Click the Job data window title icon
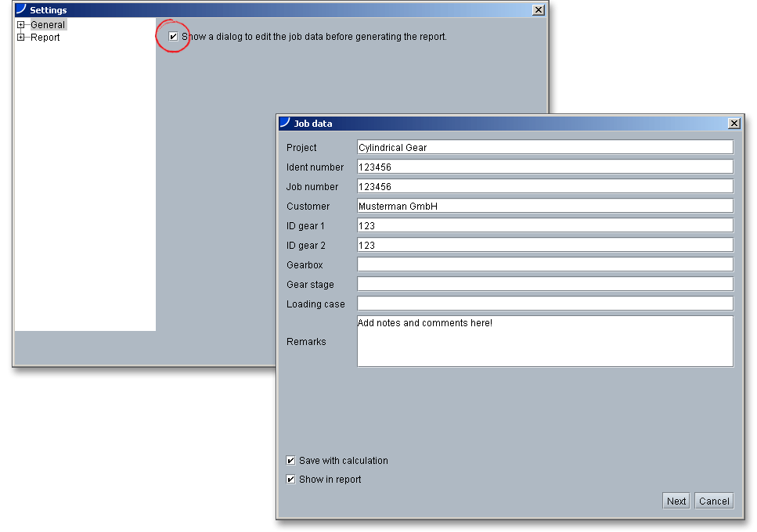Image resolution: width=757 pixels, height=532 pixels. tap(285, 123)
